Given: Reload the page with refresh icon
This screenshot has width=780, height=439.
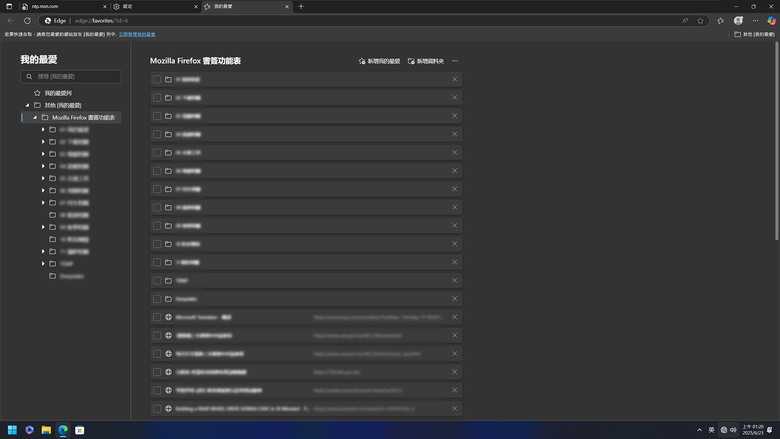Looking at the screenshot, I should [x=27, y=21].
